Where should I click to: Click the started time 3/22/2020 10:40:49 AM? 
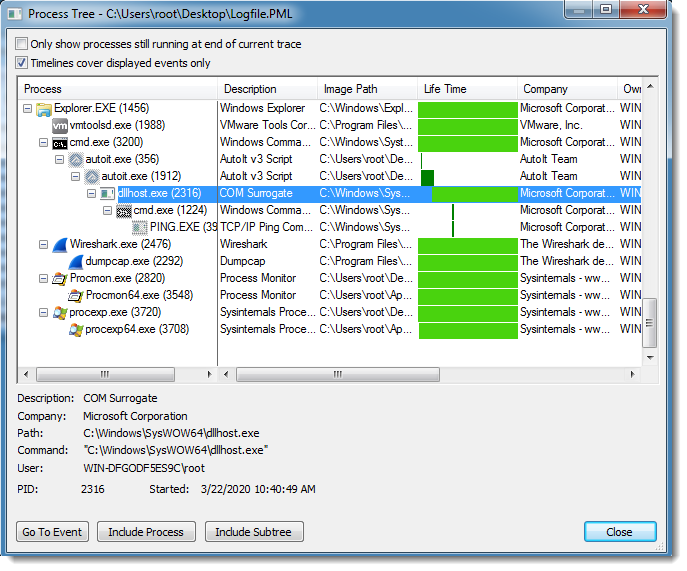[x=258, y=490]
